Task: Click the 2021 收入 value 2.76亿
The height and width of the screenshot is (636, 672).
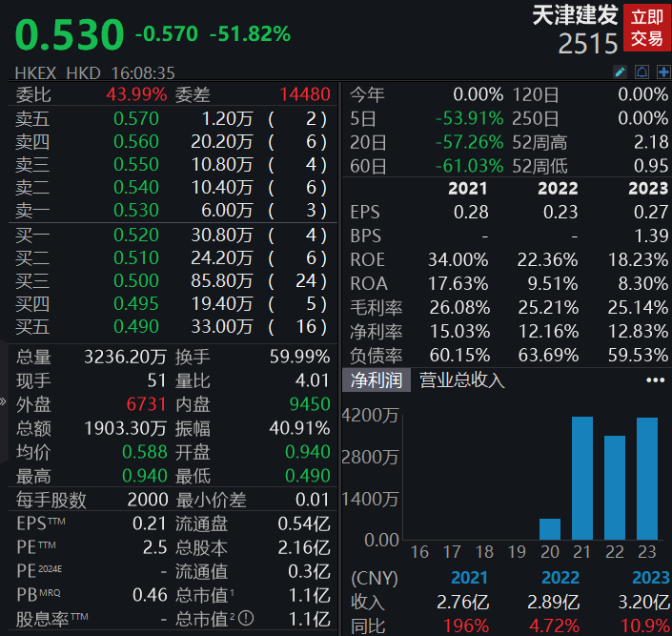Action: point(463,602)
